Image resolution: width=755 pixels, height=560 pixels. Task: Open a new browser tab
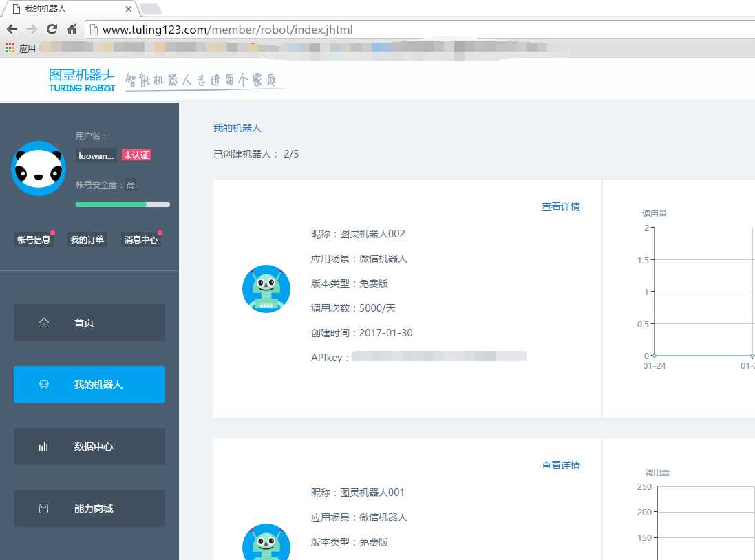(x=150, y=9)
